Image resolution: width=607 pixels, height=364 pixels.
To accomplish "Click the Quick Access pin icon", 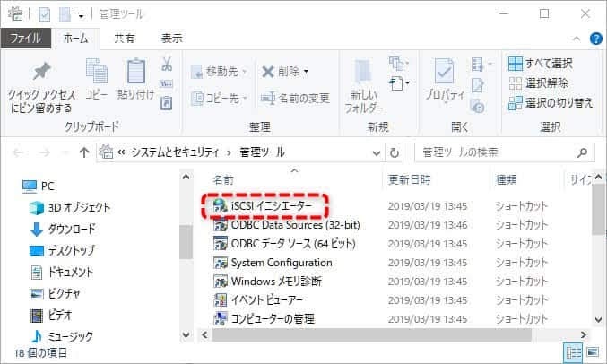I will [40, 72].
